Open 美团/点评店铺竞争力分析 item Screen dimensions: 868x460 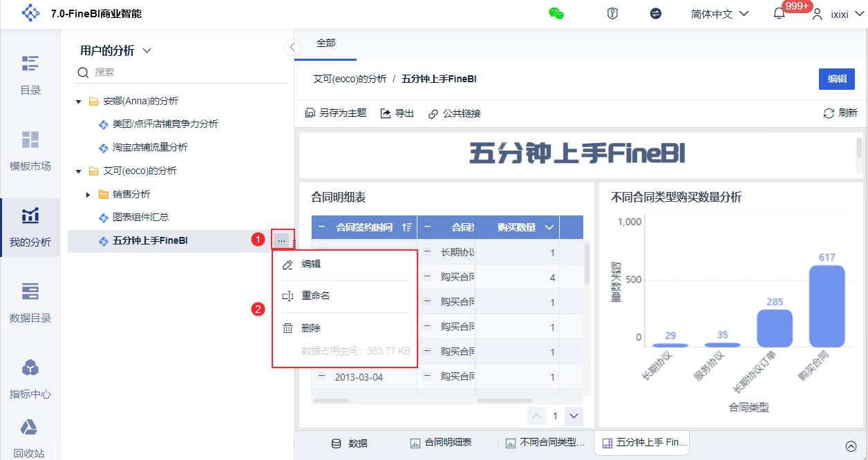pos(165,124)
